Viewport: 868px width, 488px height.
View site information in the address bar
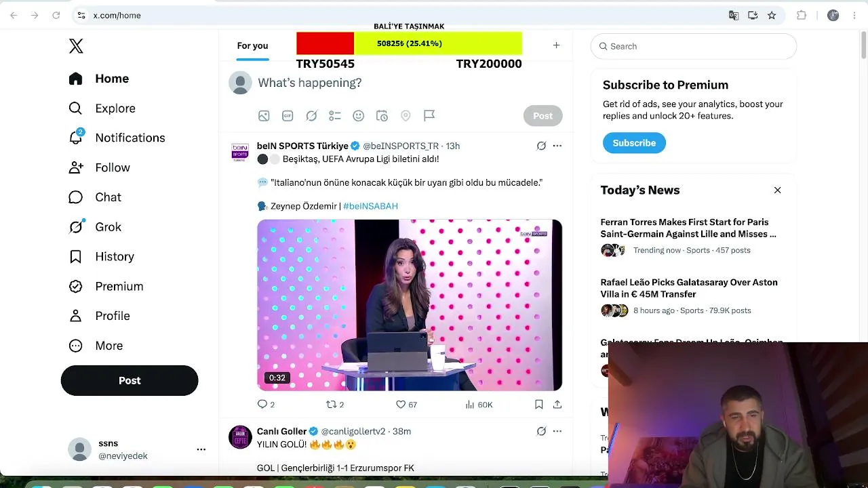click(81, 15)
